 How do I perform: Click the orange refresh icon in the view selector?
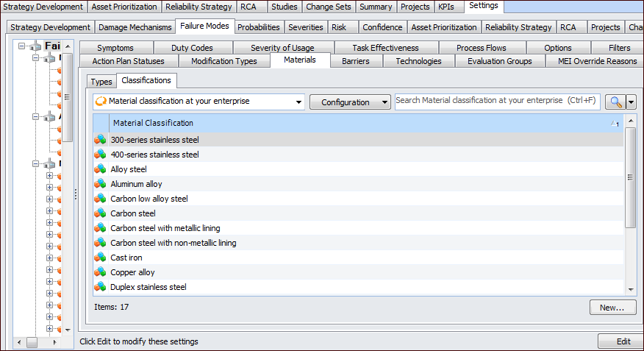pyautogui.click(x=101, y=101)
